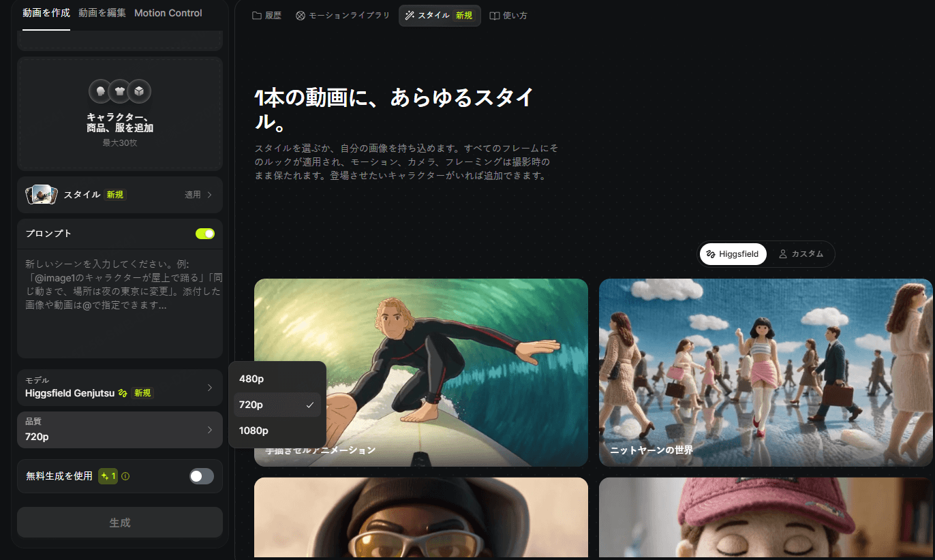Choose 1080p quality option
Viewport: 935px width, 560px height.
[277, 431]
